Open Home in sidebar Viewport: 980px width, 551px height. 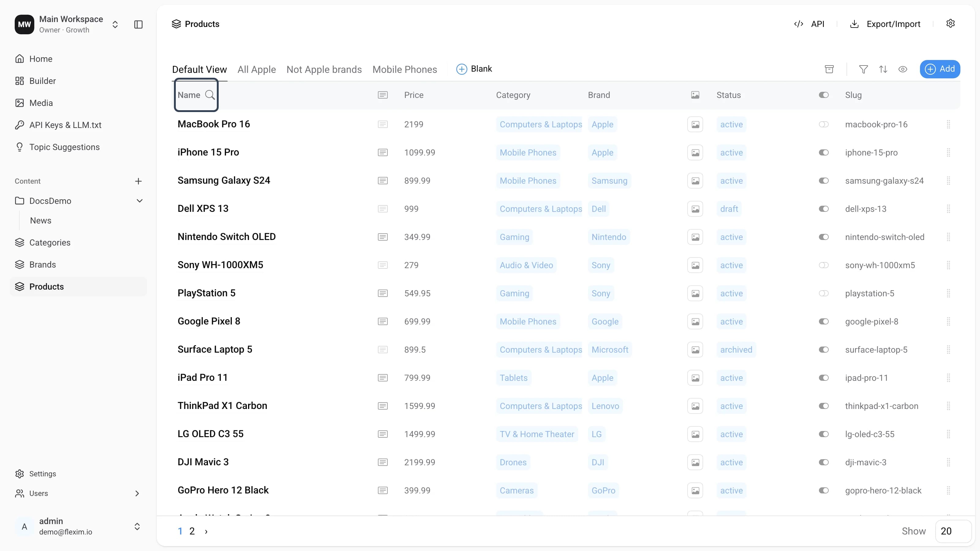point(78,59)
